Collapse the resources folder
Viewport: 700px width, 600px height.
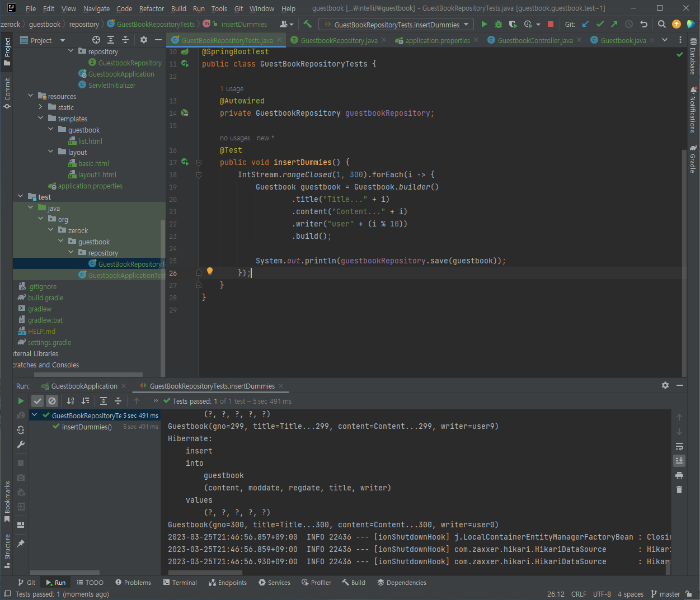(31, 96)
